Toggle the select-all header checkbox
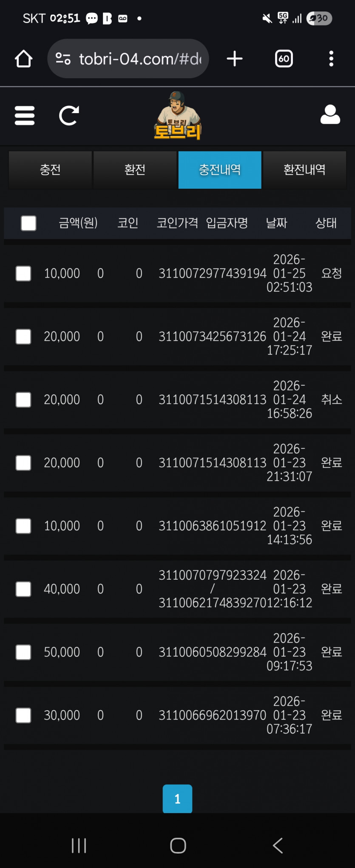The width and height of the screenshot is (355, 868). point(28,223)
